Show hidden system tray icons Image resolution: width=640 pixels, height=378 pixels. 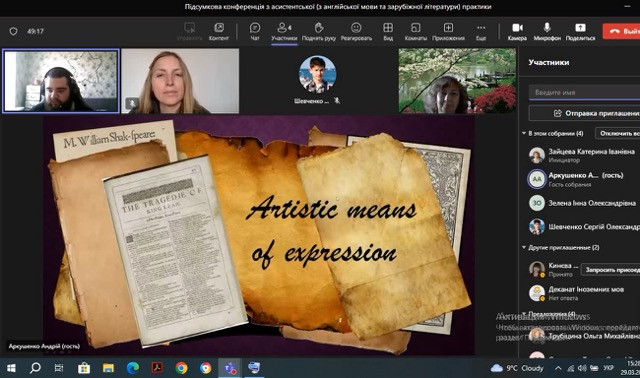558,368
